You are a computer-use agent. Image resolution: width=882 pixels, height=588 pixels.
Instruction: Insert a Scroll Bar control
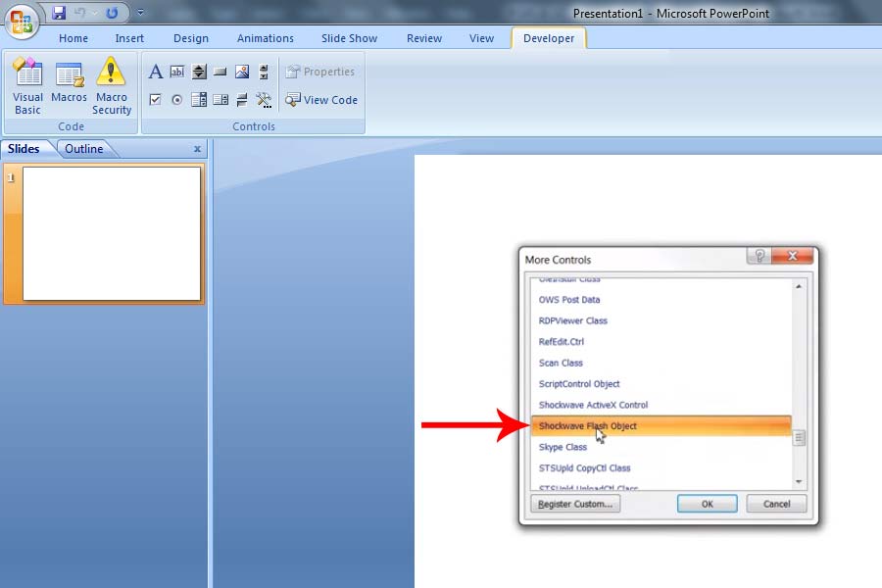(x=264, y=72)
